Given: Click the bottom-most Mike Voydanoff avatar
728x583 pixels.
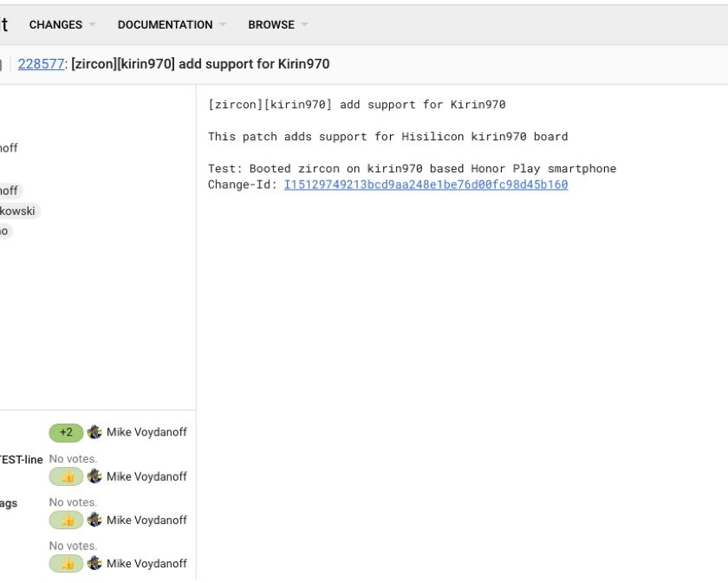Looking at the screenshot, I should coord(95,563).
